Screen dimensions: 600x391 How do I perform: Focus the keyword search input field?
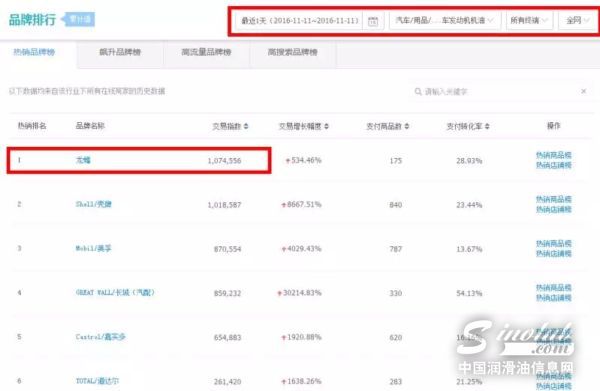(x=497, y=91)
